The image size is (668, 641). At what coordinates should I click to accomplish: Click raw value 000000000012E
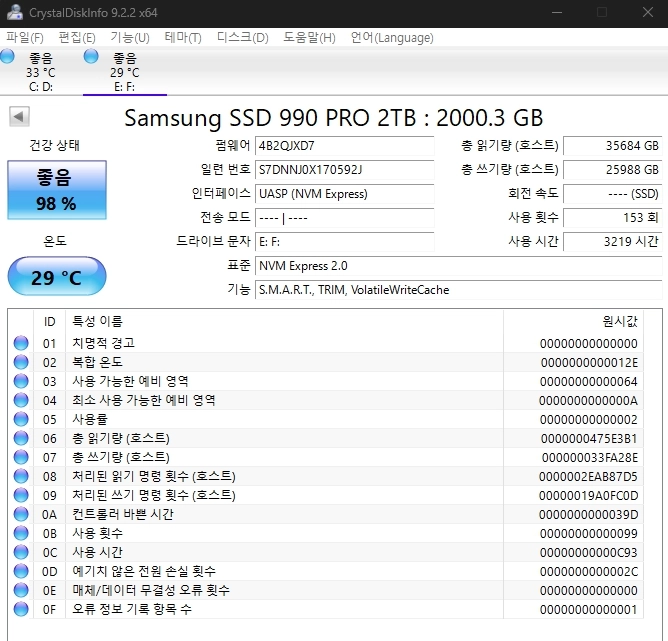pos(590,362)
